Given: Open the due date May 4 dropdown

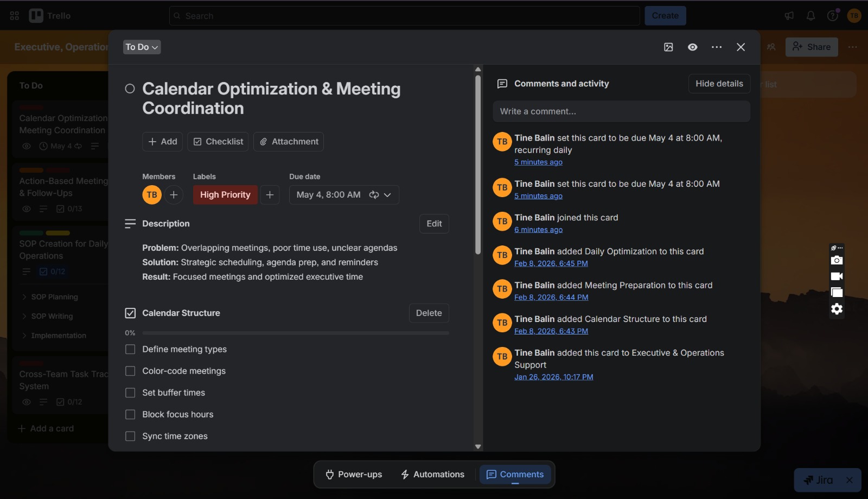Looking at the screenshot, I should pos(344,195).
